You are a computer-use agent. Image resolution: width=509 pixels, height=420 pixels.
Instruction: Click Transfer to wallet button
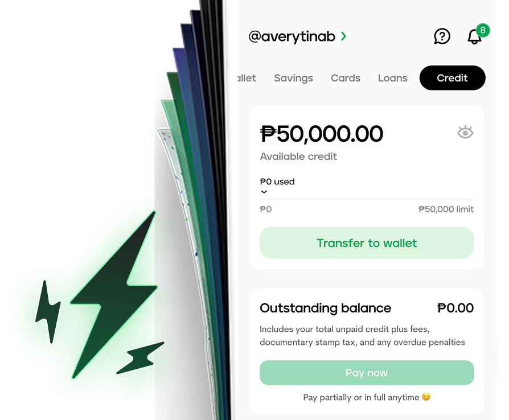point(367,243)
